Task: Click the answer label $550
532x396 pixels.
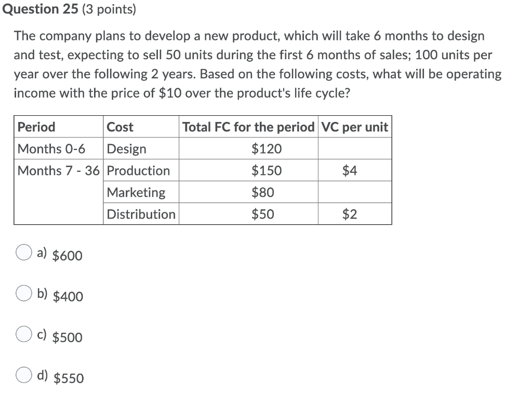Action: click(68, 378)
